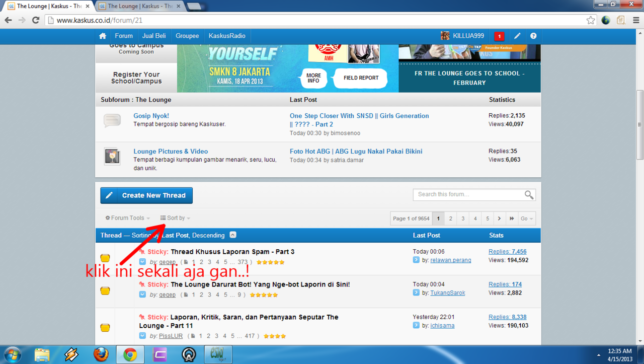Go to last post arrow by relawan.perang
Image resolution: width=644 pixels, height=364 pixels.
pos(416,260)
